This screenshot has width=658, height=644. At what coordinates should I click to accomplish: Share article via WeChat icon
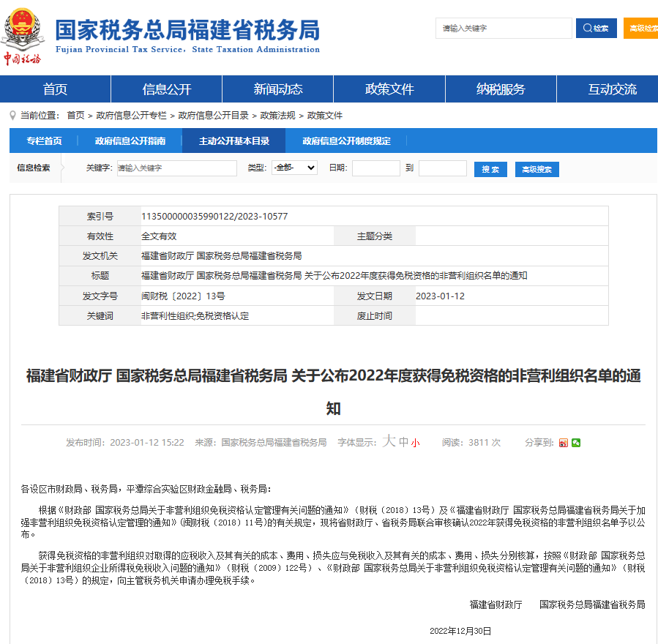[576, 443]
